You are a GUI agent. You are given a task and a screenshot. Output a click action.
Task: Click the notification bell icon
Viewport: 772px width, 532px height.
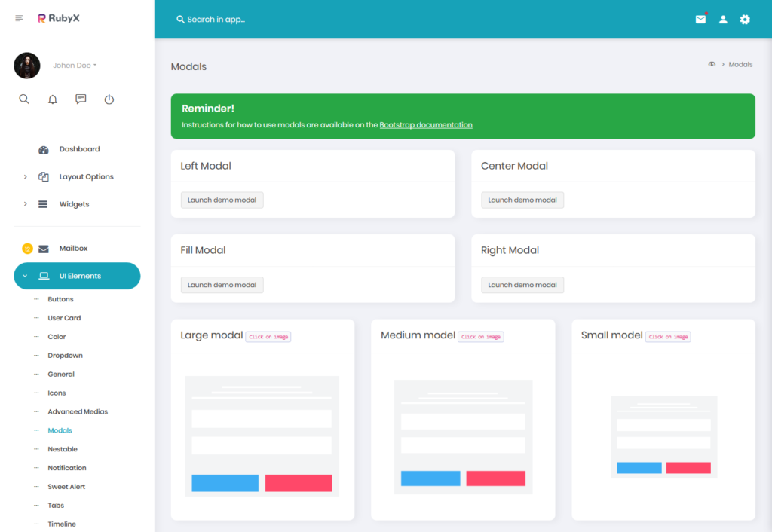tap(52, 99)
